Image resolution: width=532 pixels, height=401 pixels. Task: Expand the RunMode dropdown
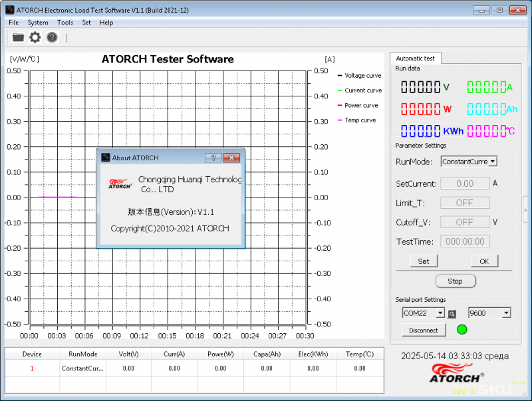pyautogui.click(x=493, y=162)
